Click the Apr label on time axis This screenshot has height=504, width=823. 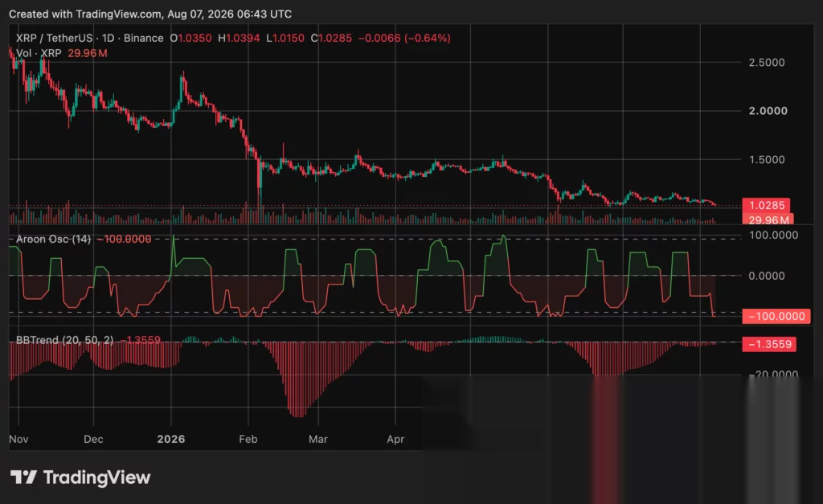pos(395,439)
